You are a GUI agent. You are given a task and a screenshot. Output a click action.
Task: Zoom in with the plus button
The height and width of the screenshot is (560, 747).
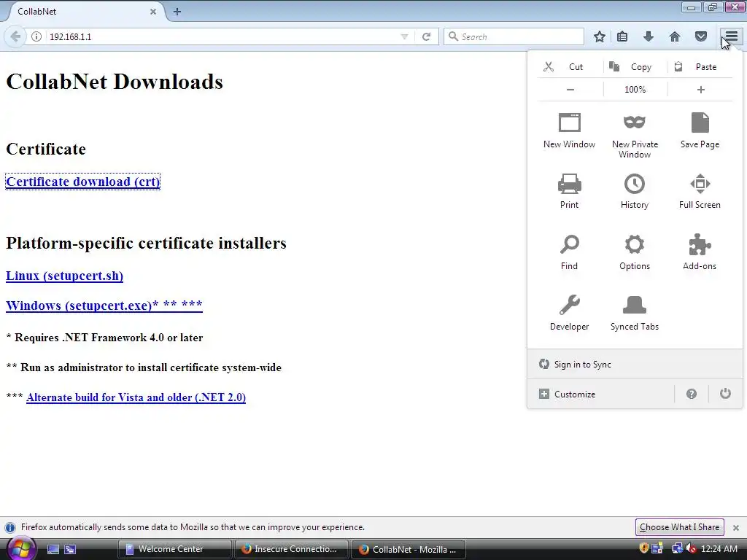click(x=700, y=90)
